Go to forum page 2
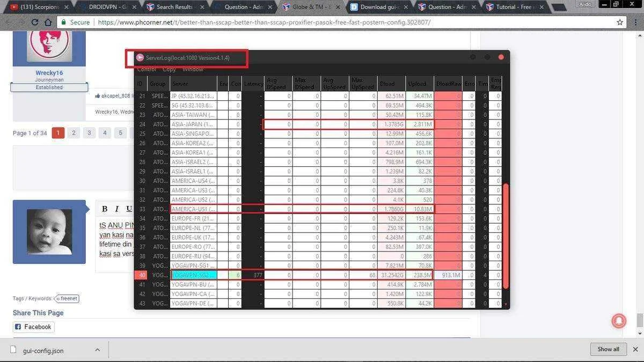Screen dimensions: 644x362 [x=74, y=133]
